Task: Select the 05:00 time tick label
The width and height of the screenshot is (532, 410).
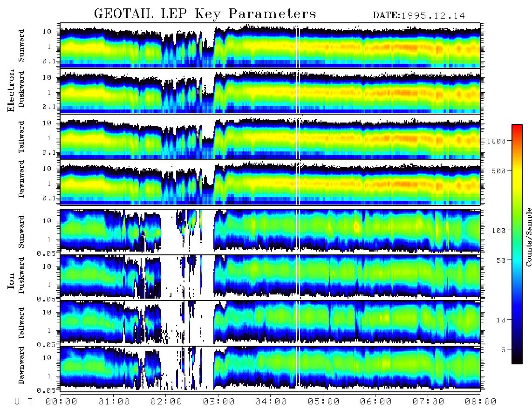Action: tap(324, 402)
